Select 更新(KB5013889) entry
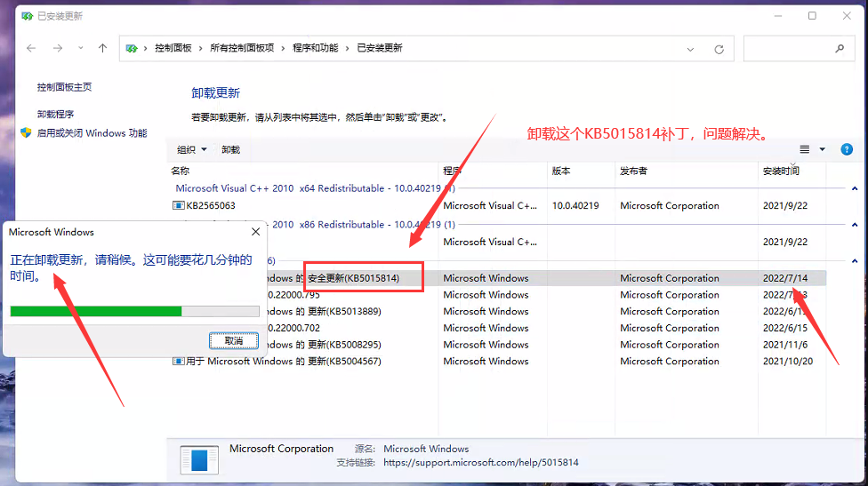Screen dimensions: 868x486 tap(344, 311)
